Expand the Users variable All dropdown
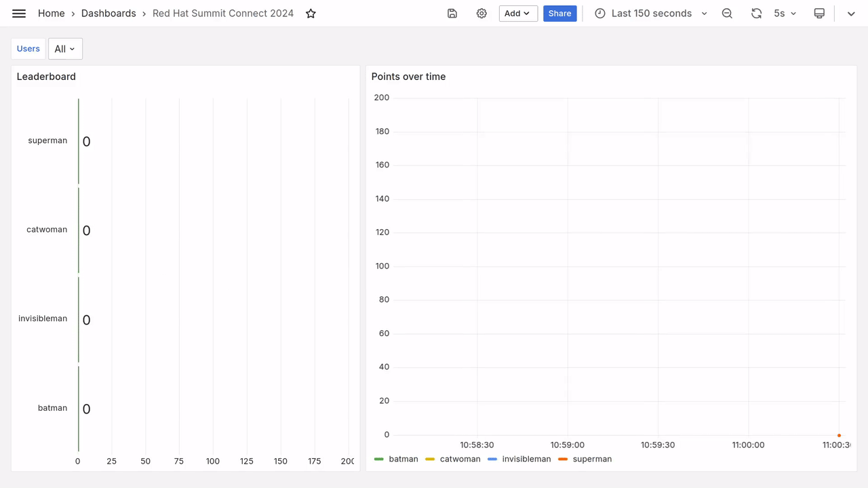This screenshot has height=488, width=868. point(65,49)
